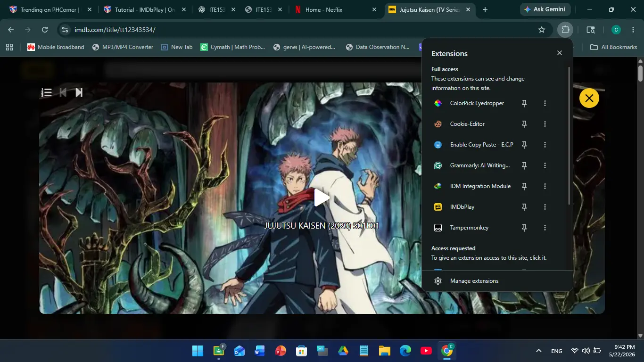The width and height of the screenshot is (644, 362).
Task: Expand the All Bookmarks folder
Action: point(614,47)
